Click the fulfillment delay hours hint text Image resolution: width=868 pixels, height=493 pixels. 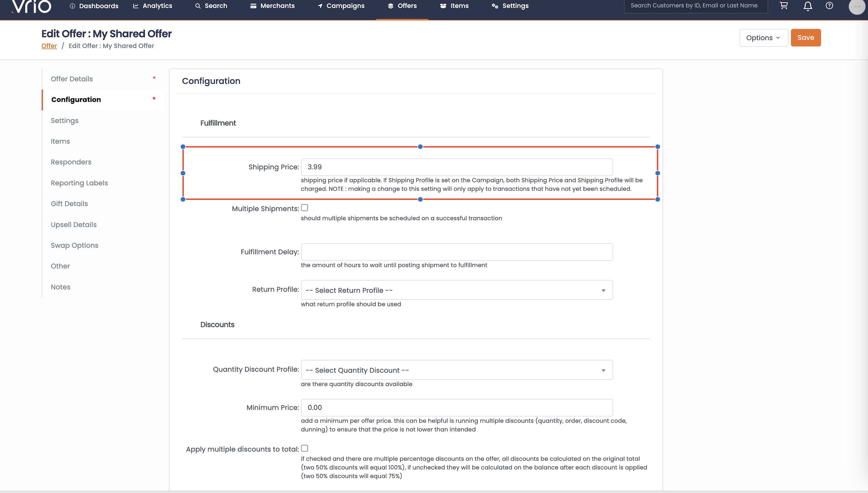(x=394, y=265)
